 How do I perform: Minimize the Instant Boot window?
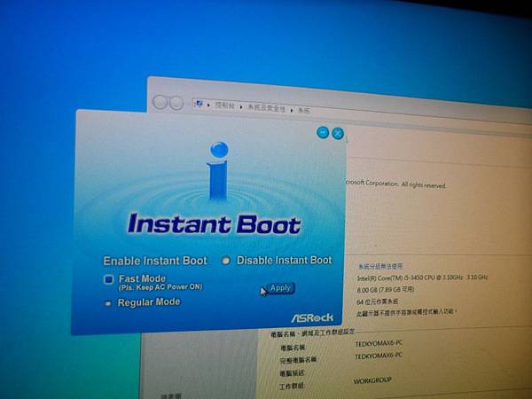(x=323, y=132)
